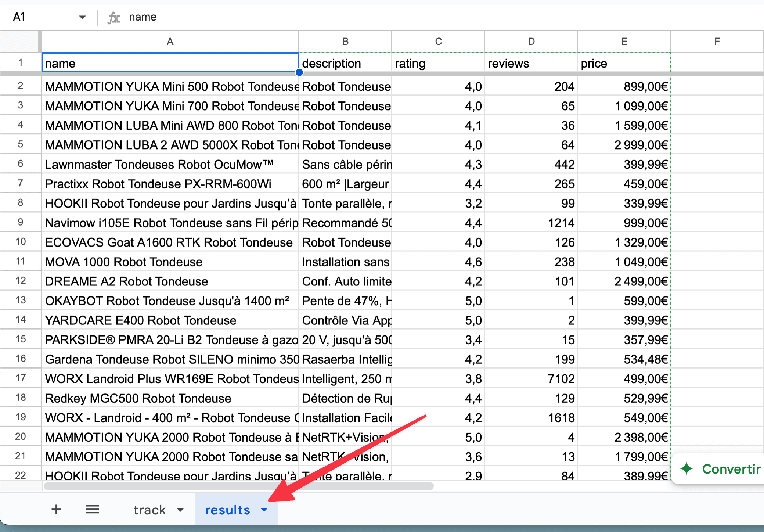The width and height of the screenshot is (764, 532).
Task: Open the track sheet tab menu arrow
Action: tap(180, 510)
